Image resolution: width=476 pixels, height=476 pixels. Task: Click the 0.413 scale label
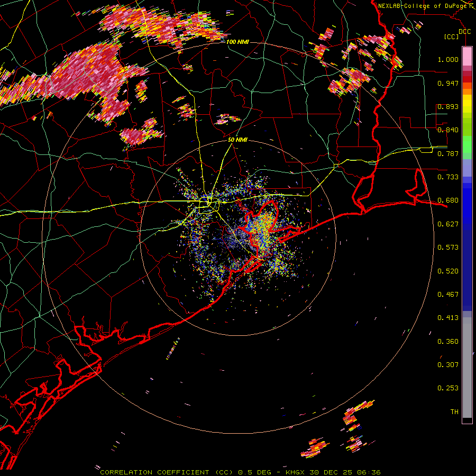point(448,318)
